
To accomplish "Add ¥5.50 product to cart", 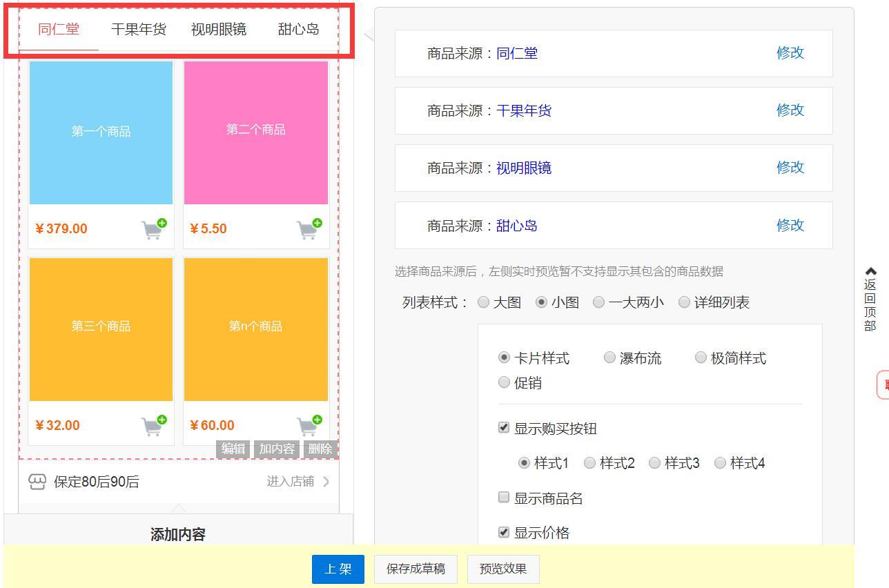I will pyautogui.click(x=309, y=228).
